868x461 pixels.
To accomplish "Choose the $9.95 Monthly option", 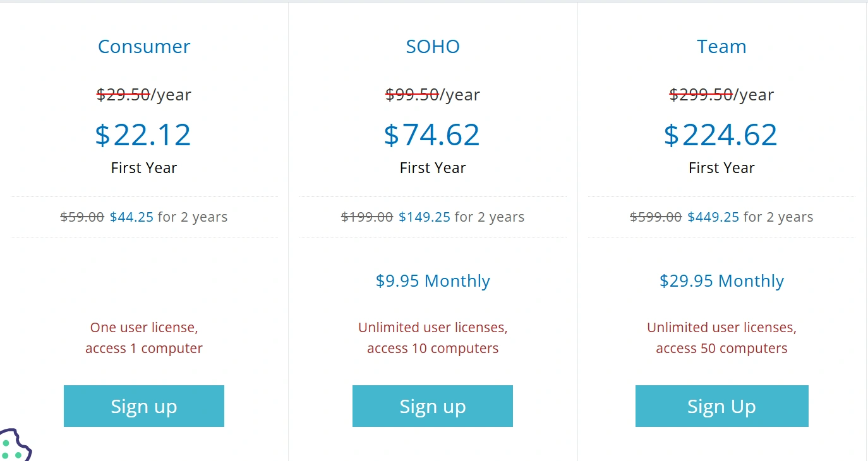I will click(x=433, y=281).
